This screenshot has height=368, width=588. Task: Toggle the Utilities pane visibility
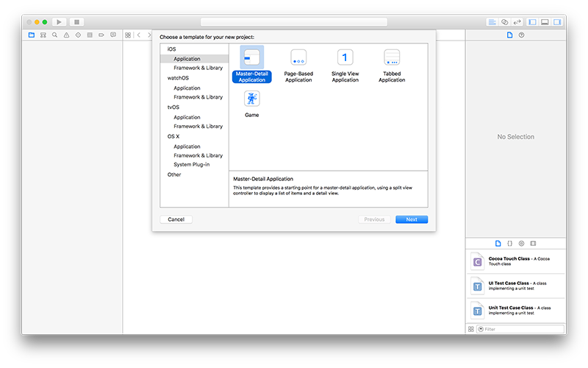557,22
